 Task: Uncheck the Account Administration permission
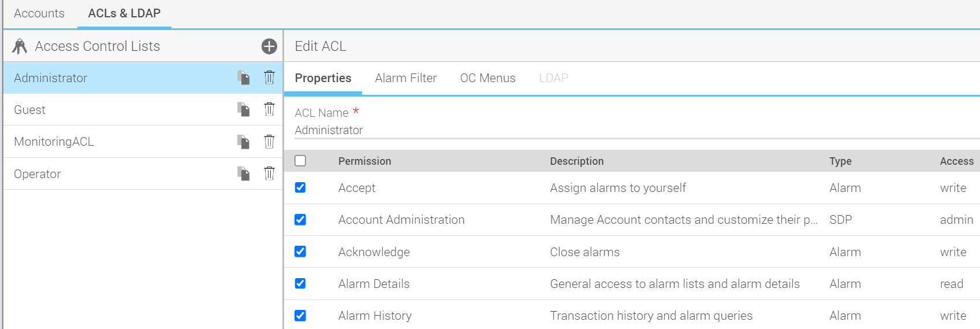(300, 220)
